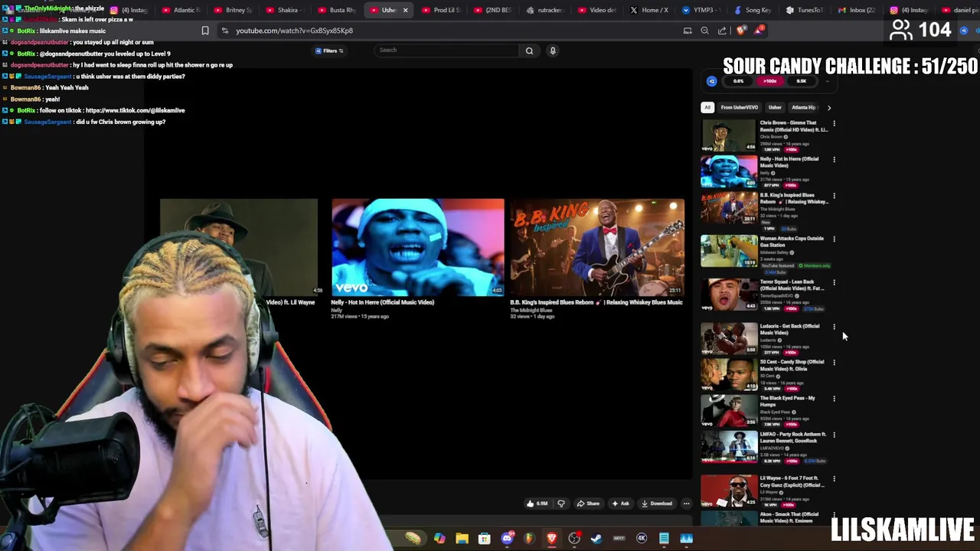The width and height of the screenshot is (980, 551).
Task: Open options menu for Lil Wayne video
Action: [x=834, y=479]
